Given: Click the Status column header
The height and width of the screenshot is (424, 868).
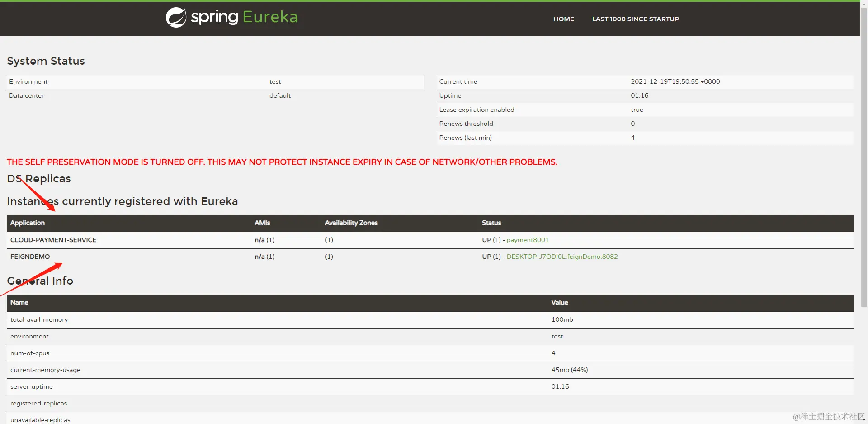Looking at the screenshot, I should 491,223.
